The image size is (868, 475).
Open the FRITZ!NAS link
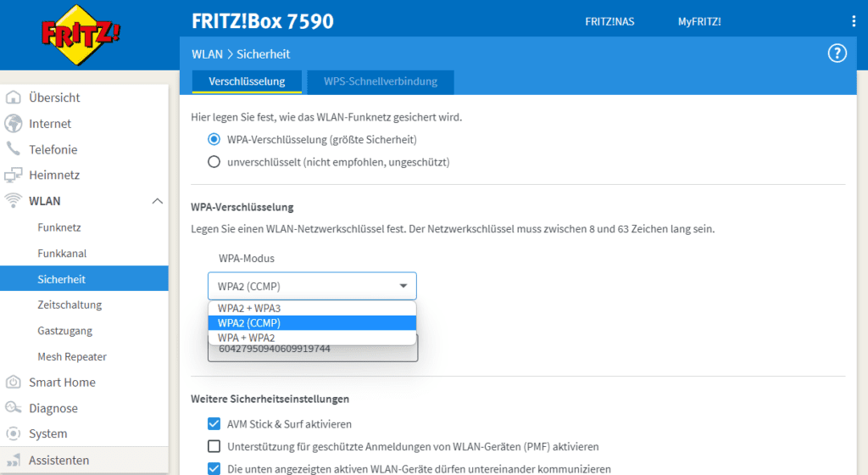[x=609, y=21]
